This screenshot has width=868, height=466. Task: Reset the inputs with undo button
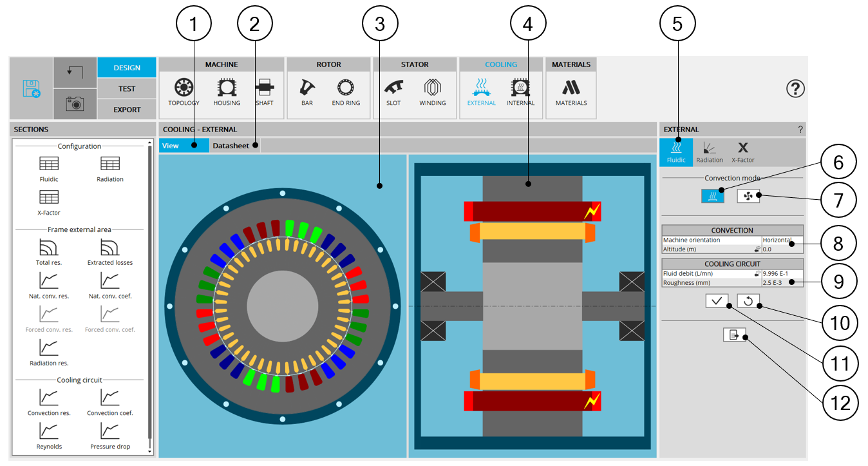(748, 300)
